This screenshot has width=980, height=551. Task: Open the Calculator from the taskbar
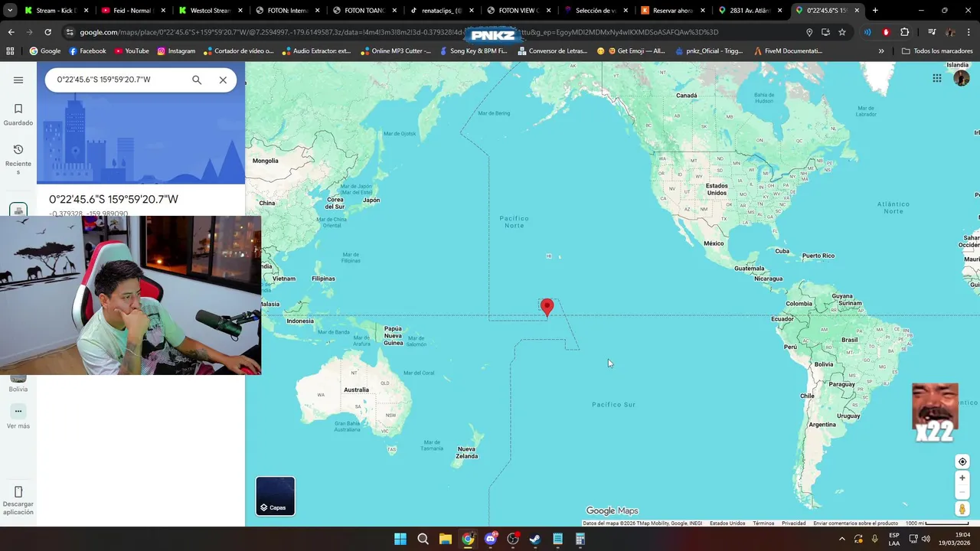(580, 539)
